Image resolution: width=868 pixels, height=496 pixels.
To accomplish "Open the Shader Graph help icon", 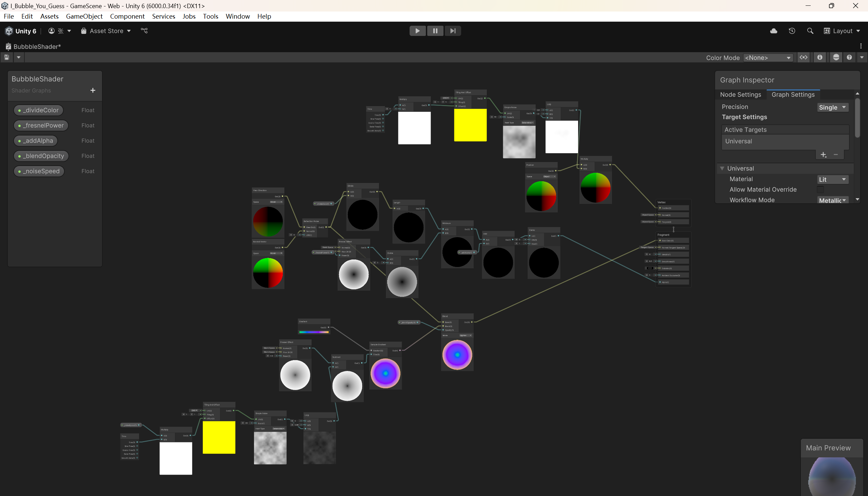I will [x=849, y=57].
